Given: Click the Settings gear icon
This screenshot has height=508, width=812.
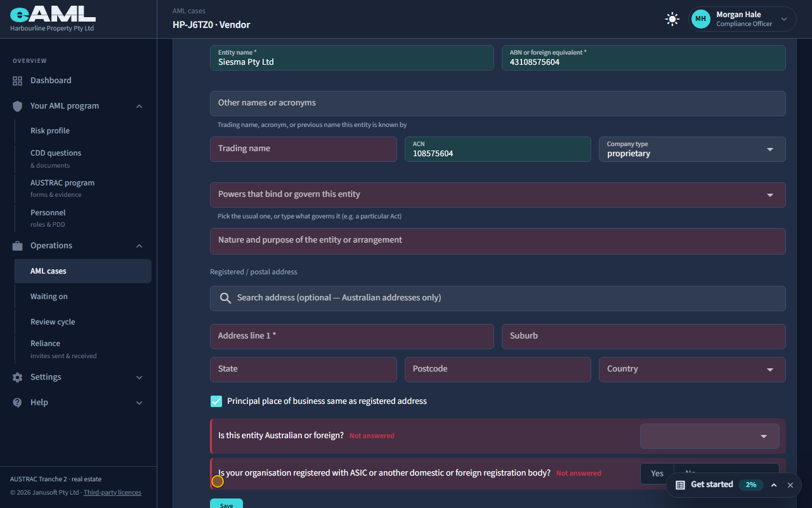Looking at the screenshot, I should tap(17, 377).
